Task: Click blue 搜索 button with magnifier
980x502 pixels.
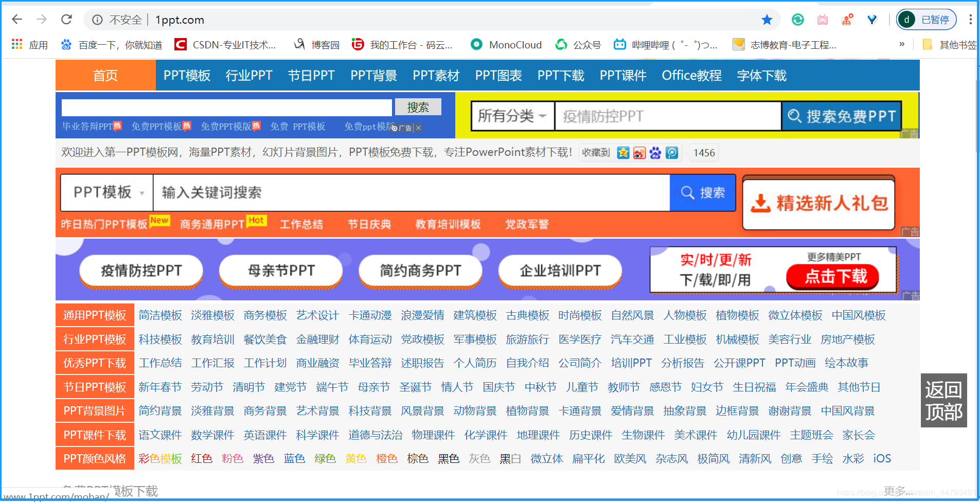Action: 703,192
